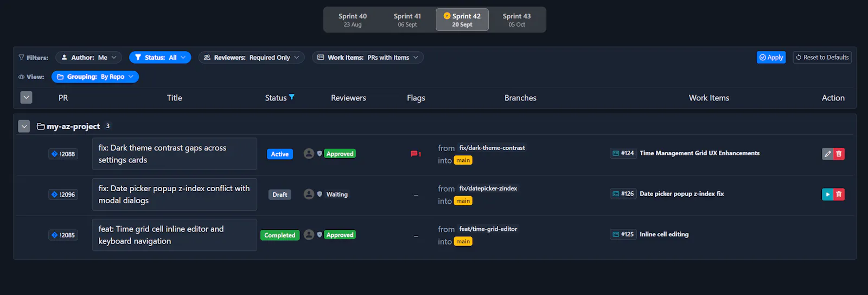Open the Grouping: By Repo dropdown
The height and width of the screenshot is (295, 868).
point(95,77)
